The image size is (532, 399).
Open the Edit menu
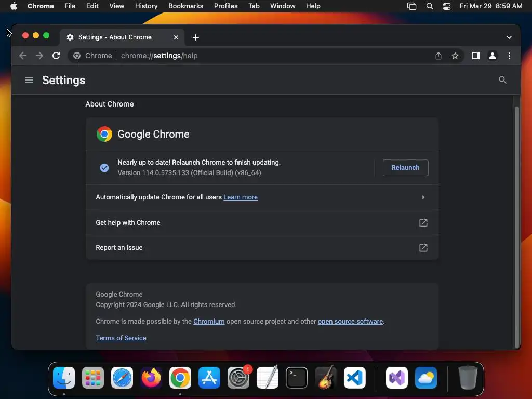[92, 6]
